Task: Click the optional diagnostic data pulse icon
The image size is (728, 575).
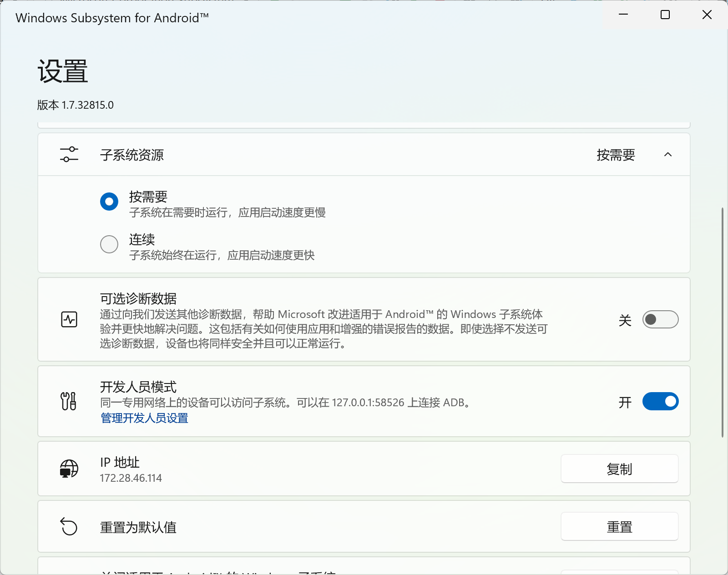Action: tap(69, 319)
